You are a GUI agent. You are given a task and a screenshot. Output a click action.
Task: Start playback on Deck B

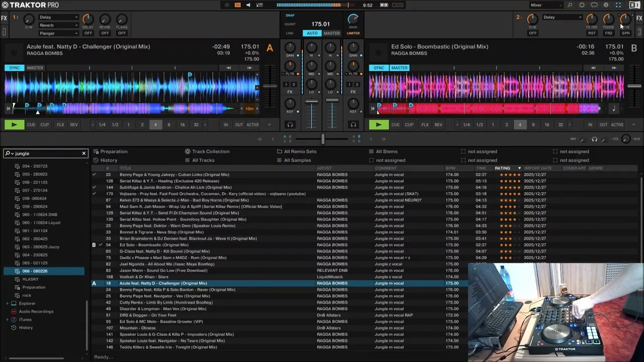378,125
